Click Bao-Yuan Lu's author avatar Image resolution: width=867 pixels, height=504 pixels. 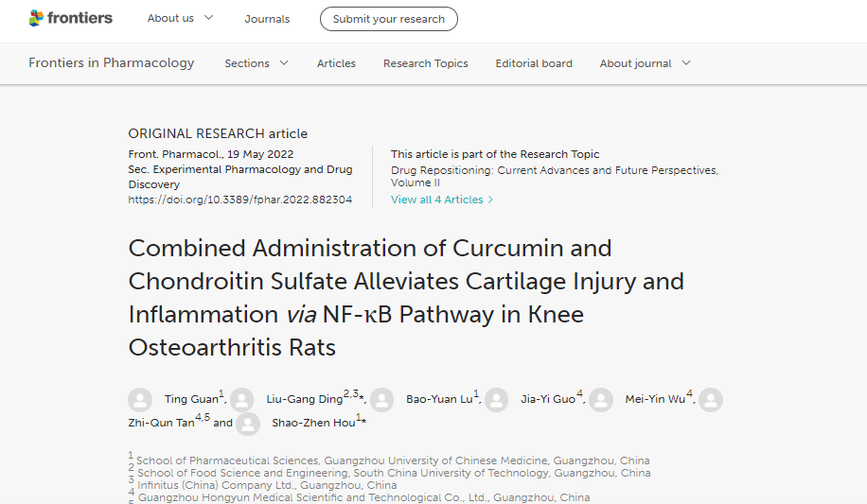point(382,400)
